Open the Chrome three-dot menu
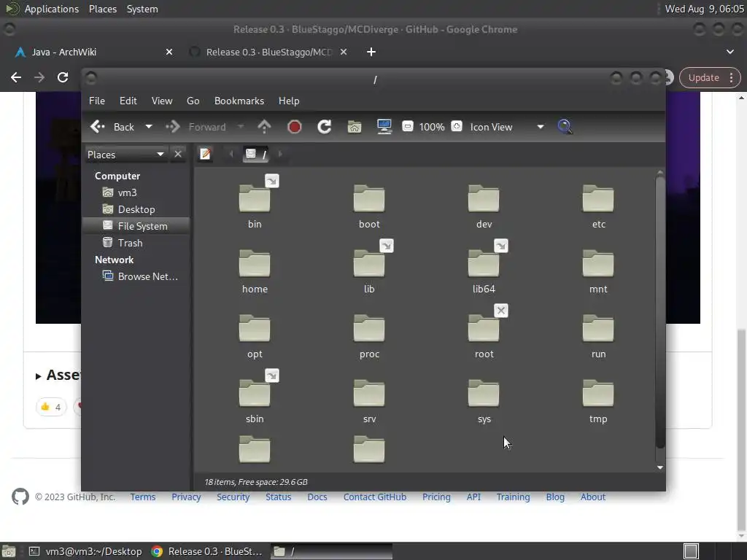This screenshot has width=747, height=560. coord(731,77)
